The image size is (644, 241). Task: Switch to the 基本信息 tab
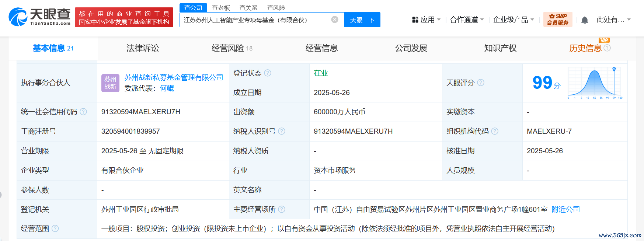(53, 48)
